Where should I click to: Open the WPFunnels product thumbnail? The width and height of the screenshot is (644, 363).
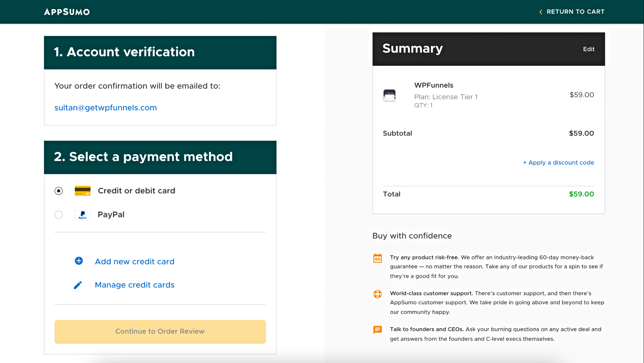(x=389, y=95)
